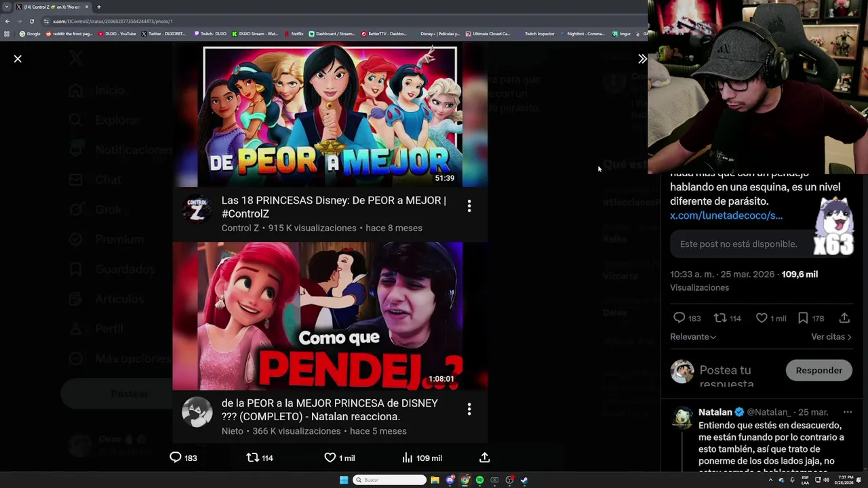The width and height of the screenshot is (868, 488).
Task: Open the Google bookmark
Action: tap(30, 34)
